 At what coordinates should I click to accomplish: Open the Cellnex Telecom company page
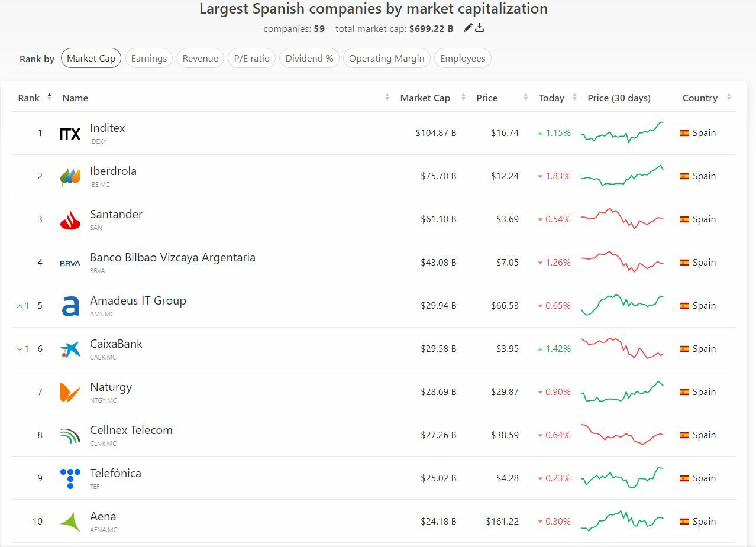pos(131,431)
